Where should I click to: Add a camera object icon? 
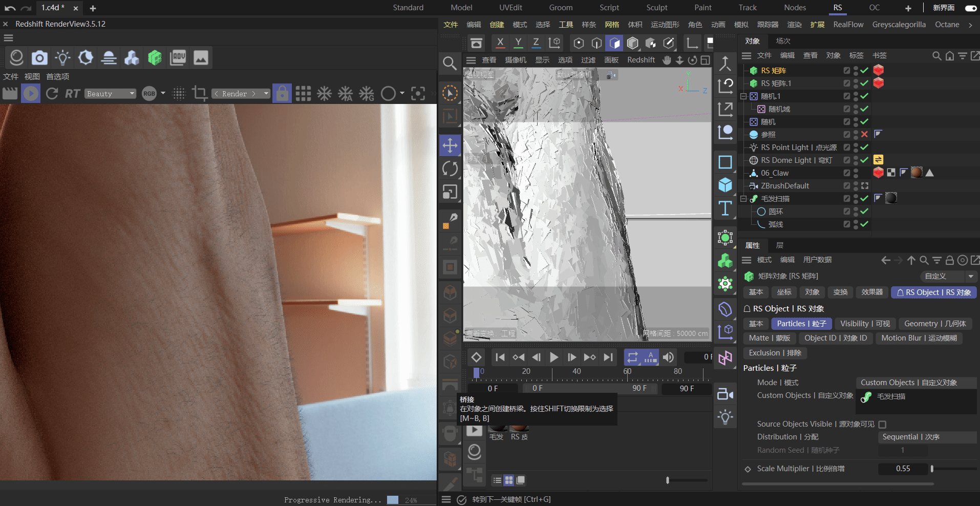(x=725, y=394)
